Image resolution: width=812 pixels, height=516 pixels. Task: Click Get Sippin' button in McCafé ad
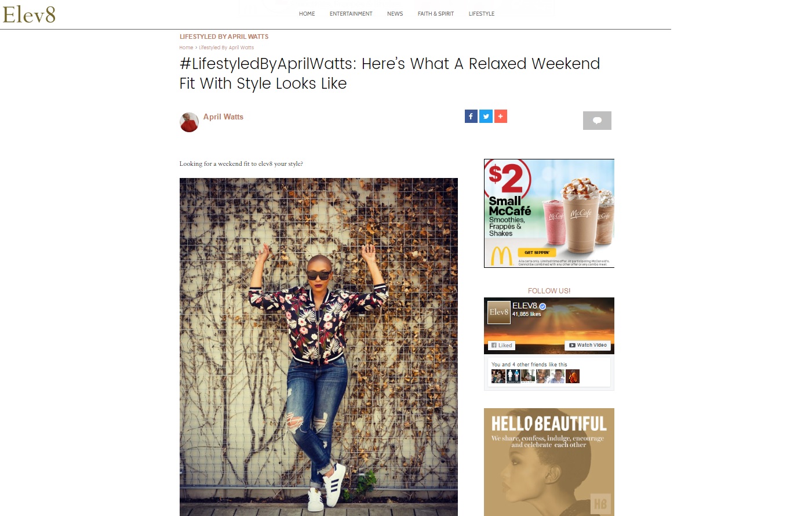point(537,252)
